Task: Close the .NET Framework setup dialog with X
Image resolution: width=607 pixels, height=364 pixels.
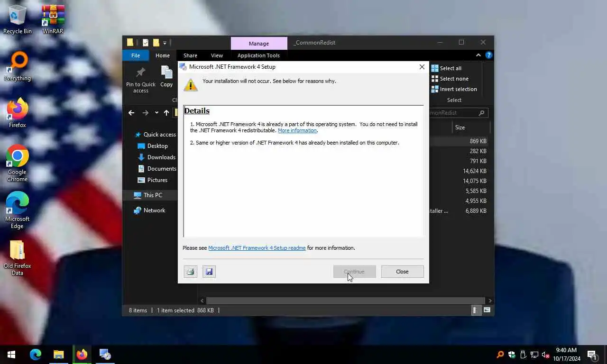Action: click(x=422, y=67)
